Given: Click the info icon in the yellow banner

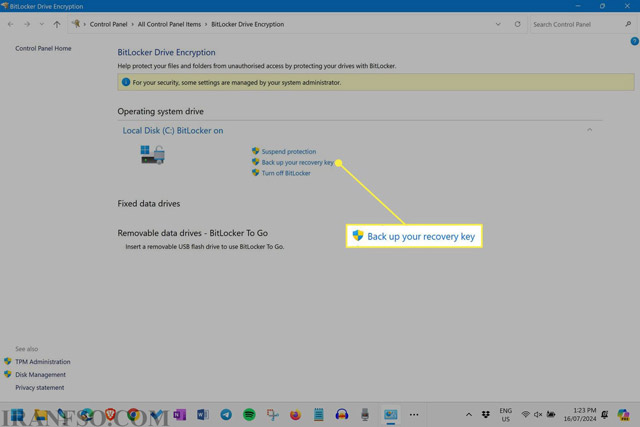Looking at the screenshot, I should click(126, 82).
